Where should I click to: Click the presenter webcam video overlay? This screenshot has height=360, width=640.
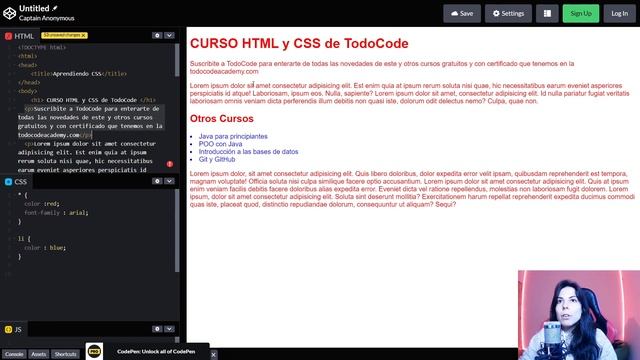579,315
